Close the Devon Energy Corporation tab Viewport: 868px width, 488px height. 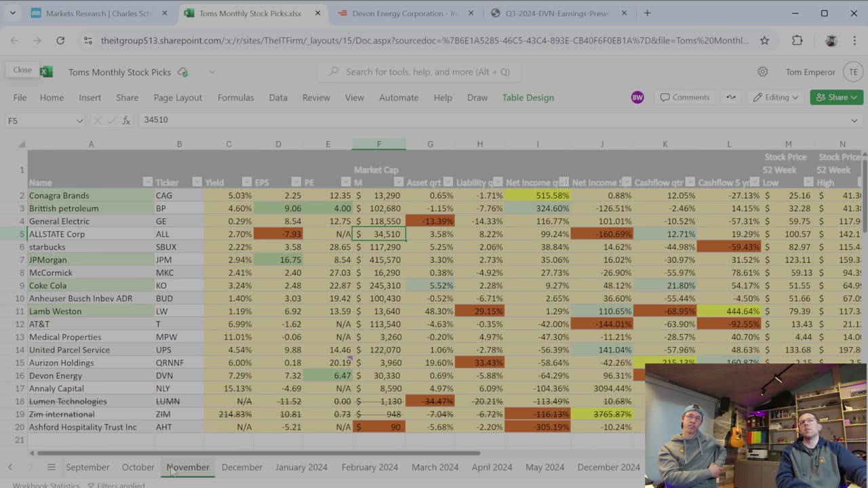tap(471, 13)
